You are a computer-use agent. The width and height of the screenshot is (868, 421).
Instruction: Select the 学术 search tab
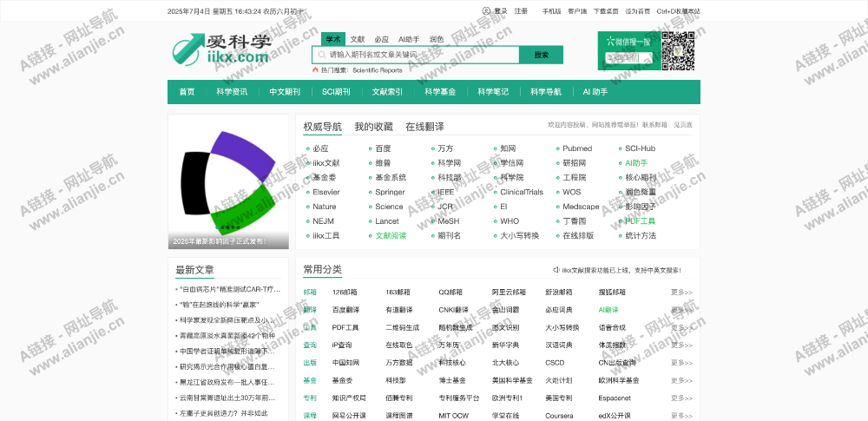coord(332,39)
